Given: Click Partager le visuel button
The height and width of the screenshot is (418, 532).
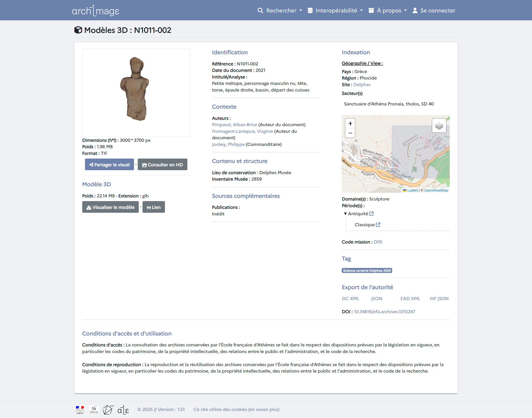Looking at the screenshot, I should click(109, 165).
